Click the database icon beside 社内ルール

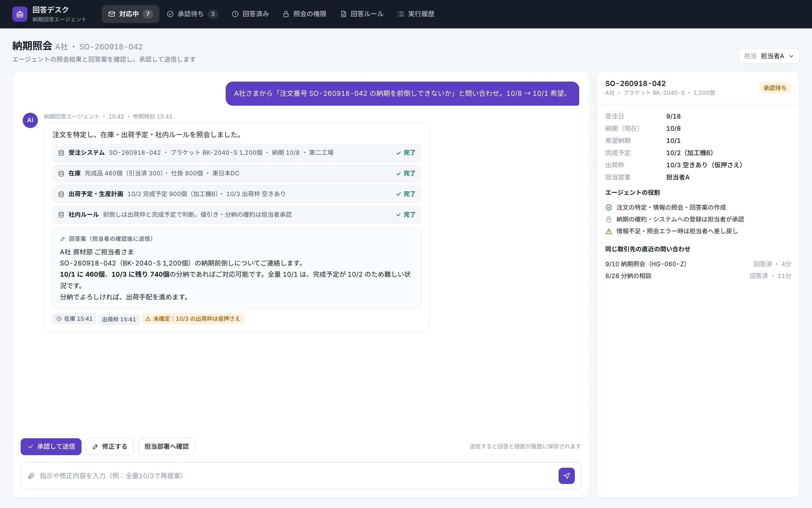(x=61, y=215)
